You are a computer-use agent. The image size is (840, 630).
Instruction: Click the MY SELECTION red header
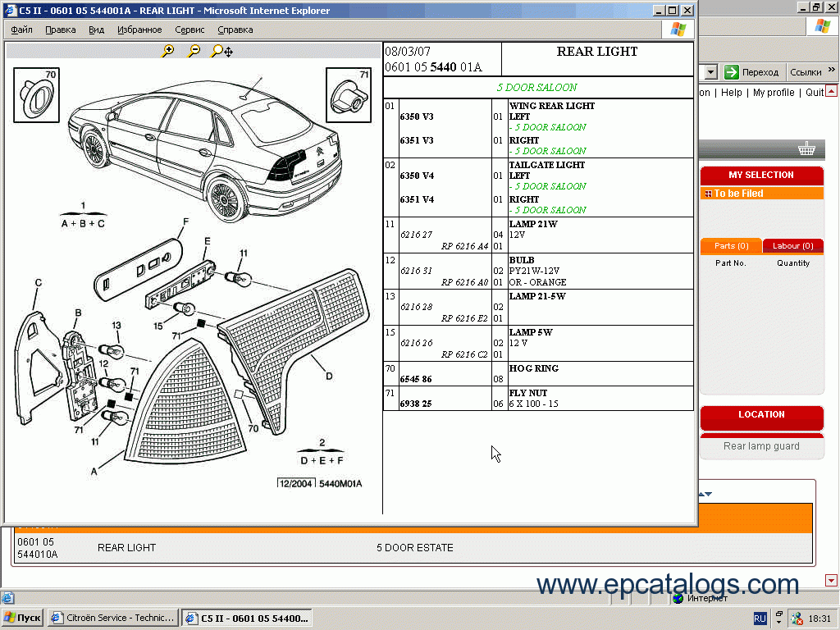pos(761,176)
